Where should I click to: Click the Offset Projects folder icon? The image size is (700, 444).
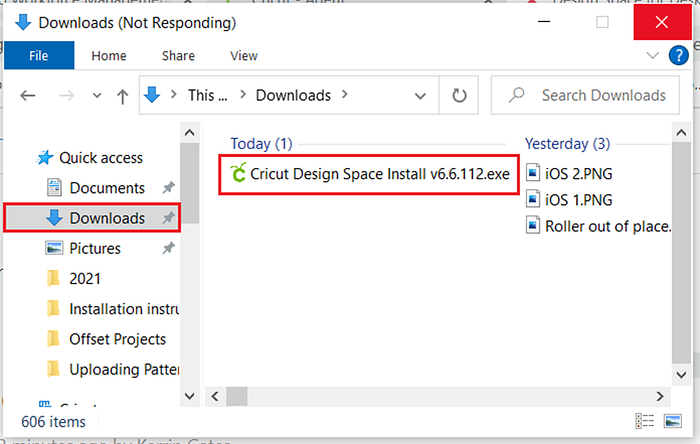(x=53, y=339)
